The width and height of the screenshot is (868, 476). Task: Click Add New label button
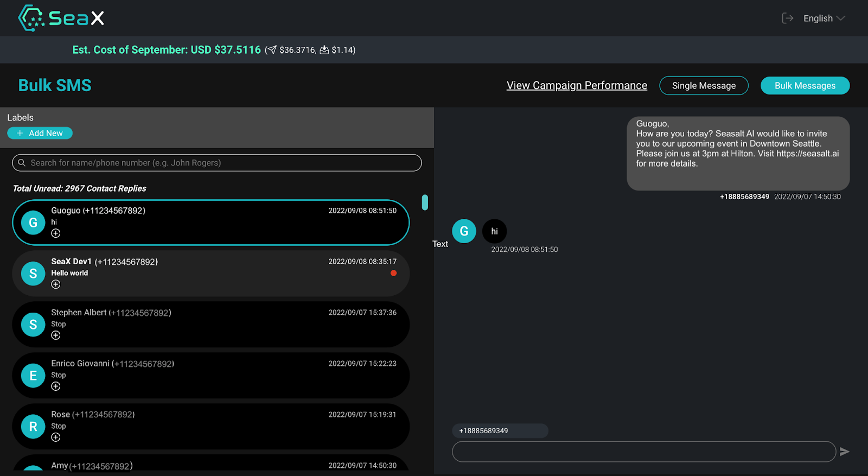pos(40,133)
